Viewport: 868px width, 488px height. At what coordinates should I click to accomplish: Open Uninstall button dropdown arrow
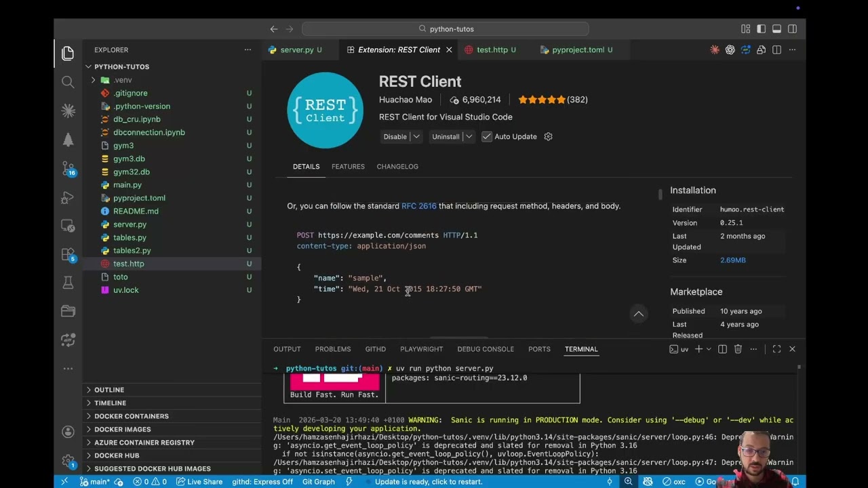point(469,136)
